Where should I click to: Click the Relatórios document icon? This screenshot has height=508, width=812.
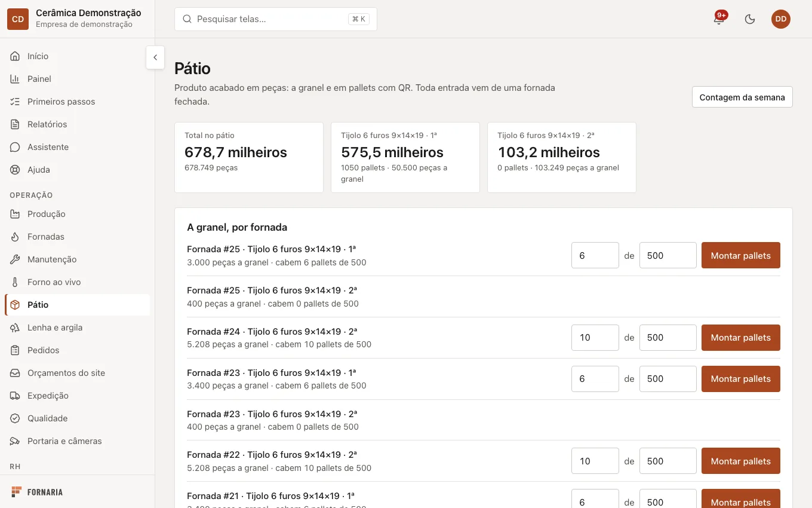click(x=15, y=124)
